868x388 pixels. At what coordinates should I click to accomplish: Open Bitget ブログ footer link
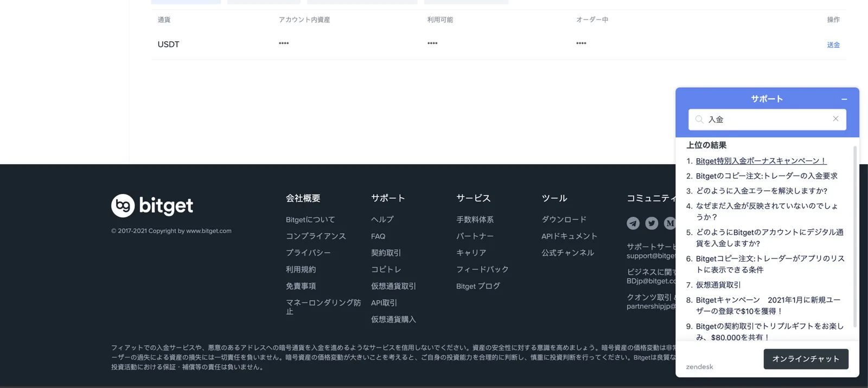[x=478, y=286]
